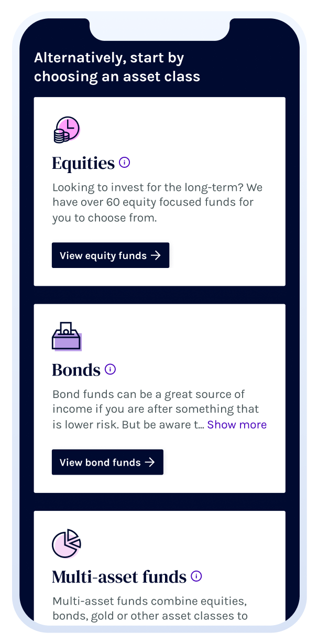Select the Equities heading
This screenshot has height=644, width=318.
click(83, 163)
